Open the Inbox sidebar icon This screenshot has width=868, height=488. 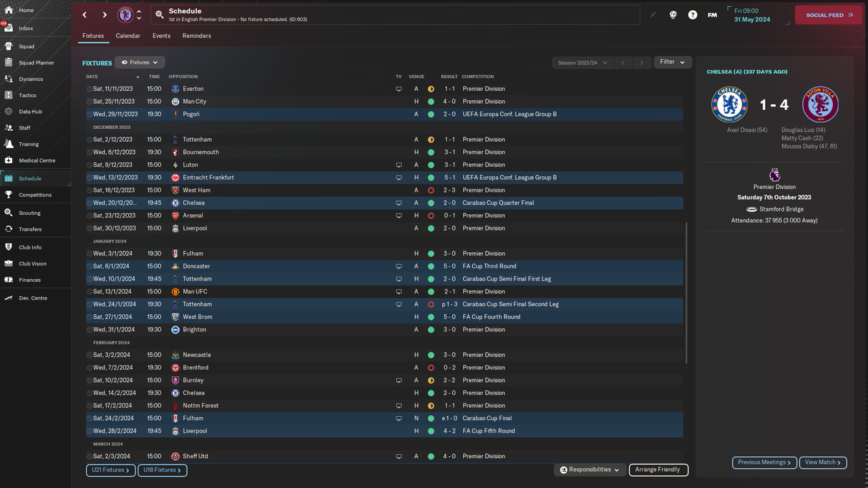[x=9, y=28]
